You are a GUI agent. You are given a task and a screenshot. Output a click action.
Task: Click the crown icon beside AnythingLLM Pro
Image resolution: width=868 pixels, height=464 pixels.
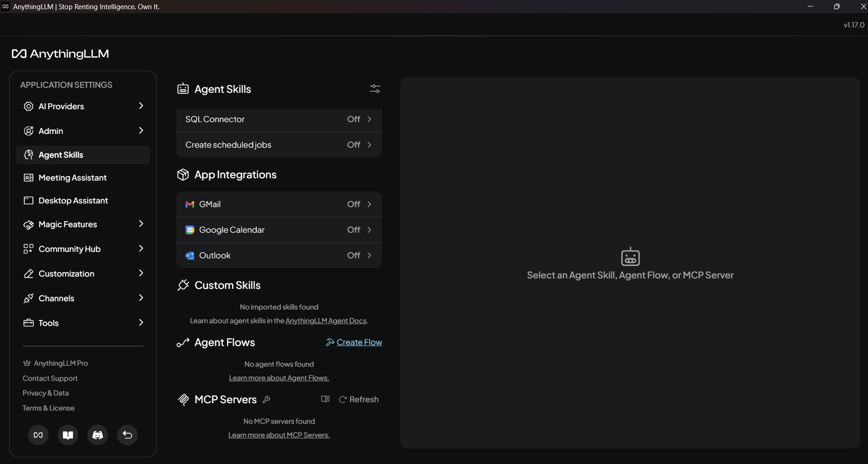click(x=27, y=363)
